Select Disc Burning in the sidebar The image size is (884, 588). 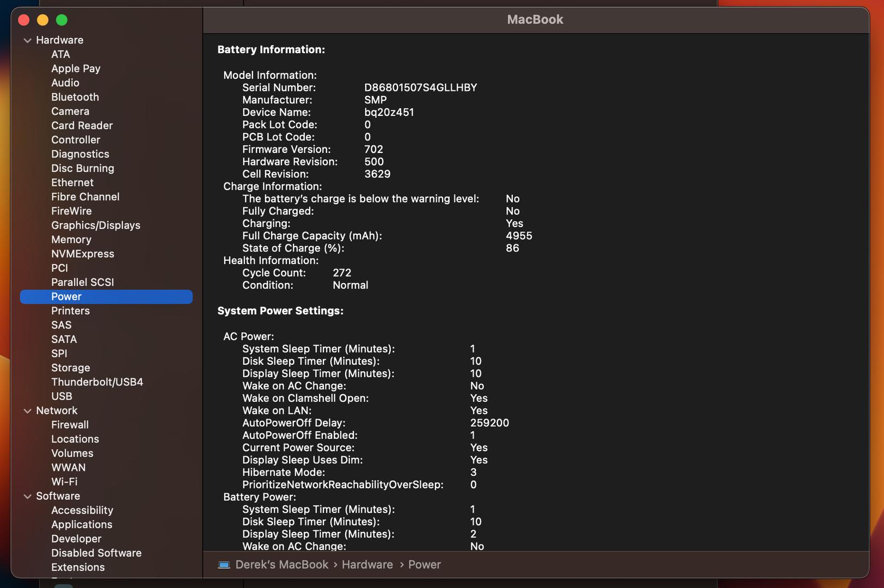(x=83, y=168)
